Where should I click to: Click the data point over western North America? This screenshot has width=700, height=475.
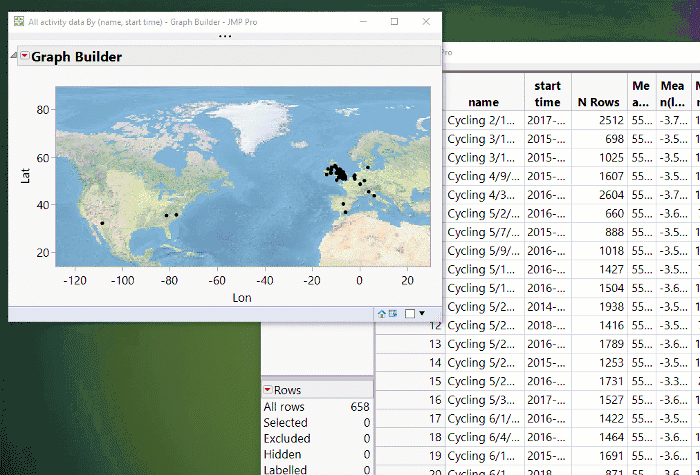[x=102, y=223]
